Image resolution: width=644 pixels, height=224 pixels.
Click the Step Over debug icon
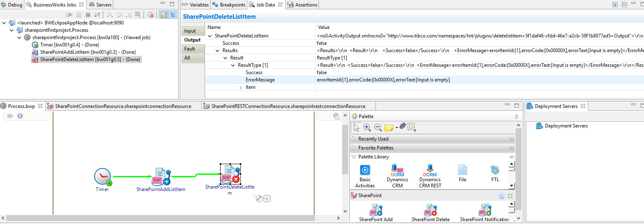coord(119,15)
